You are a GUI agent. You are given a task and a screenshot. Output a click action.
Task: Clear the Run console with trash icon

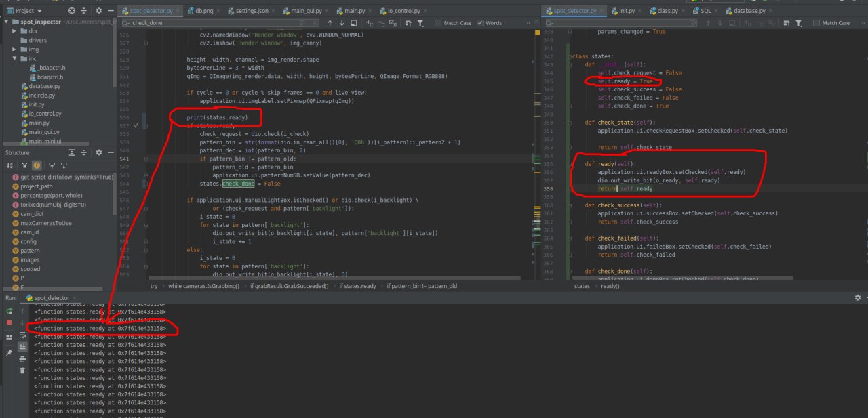22,370
